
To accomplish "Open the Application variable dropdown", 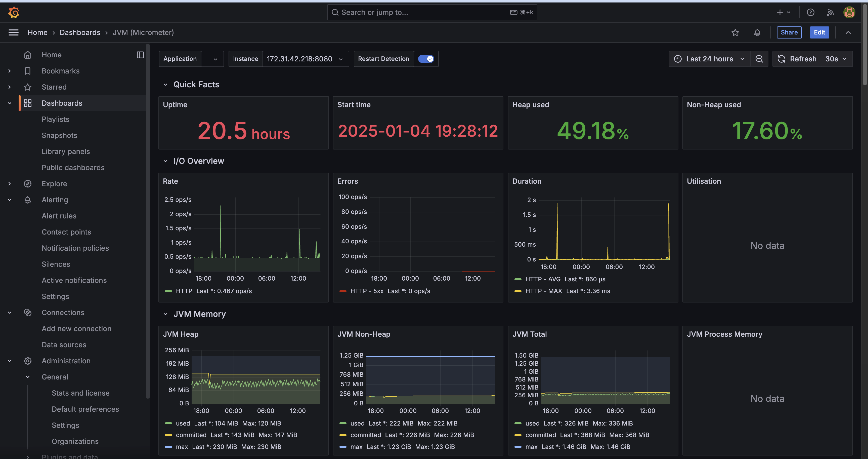I will pyautogui.click(x=212, y=59).
